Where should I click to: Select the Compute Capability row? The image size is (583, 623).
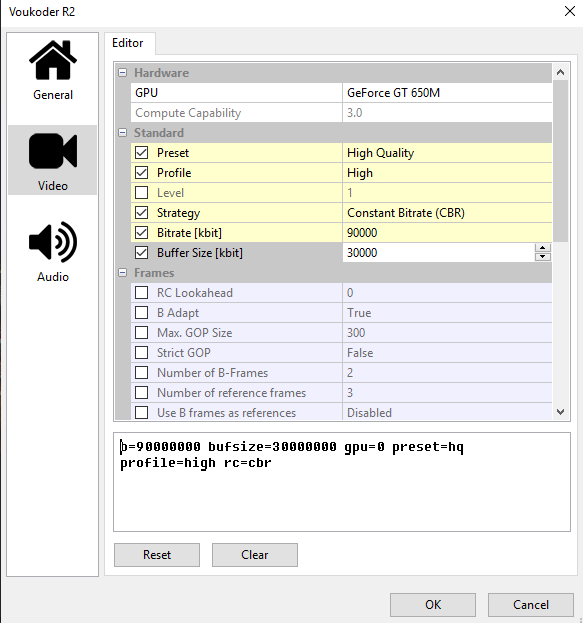[341, 113]
